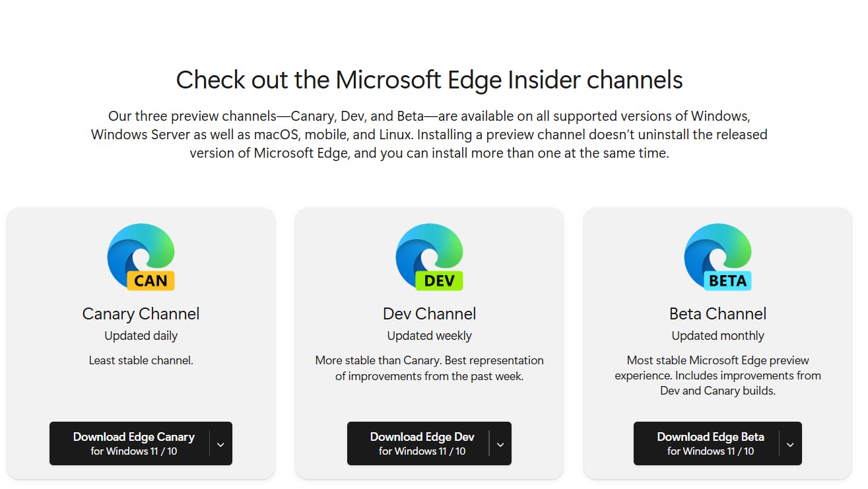Click the "Updated daily" label

point(141,336)
